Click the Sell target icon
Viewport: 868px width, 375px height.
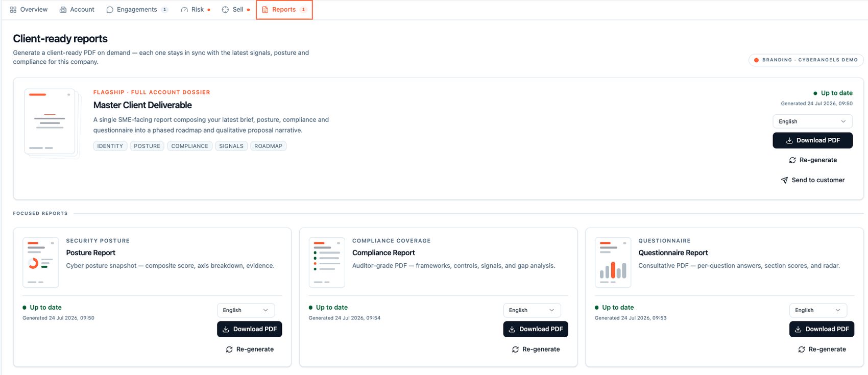pos(225,10)
